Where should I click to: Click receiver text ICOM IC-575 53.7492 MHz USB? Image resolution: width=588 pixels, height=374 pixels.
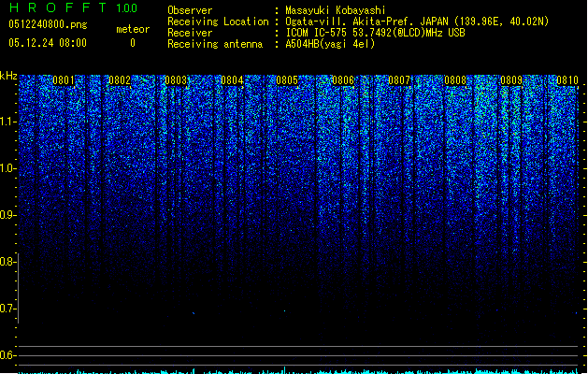click(375, 33)
